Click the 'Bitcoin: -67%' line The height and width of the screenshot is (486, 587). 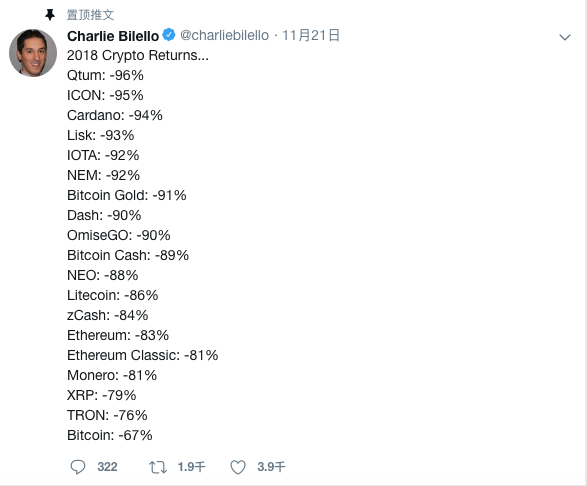coord(110,435)
